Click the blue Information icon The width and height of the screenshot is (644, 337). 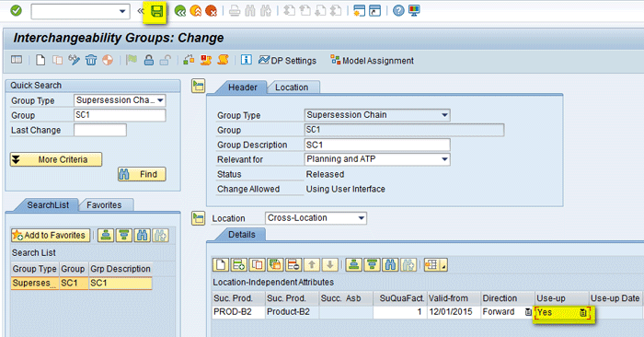point(246,60)
